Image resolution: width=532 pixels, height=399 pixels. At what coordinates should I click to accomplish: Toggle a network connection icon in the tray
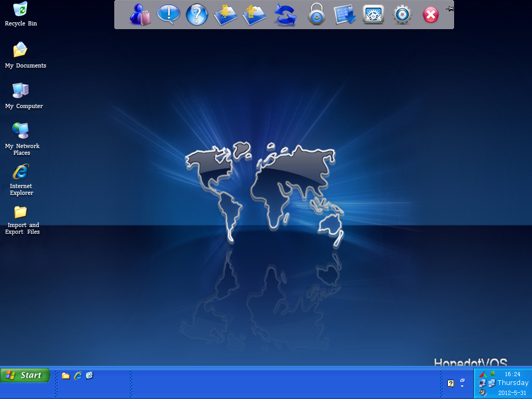[x=482, y=383]
